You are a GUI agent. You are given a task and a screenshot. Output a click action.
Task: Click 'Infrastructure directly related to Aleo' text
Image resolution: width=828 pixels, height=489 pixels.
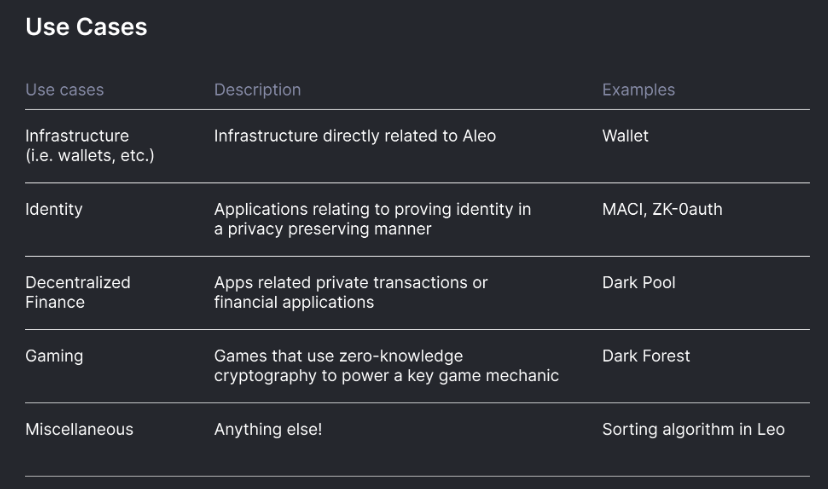(x=355, y=136)
